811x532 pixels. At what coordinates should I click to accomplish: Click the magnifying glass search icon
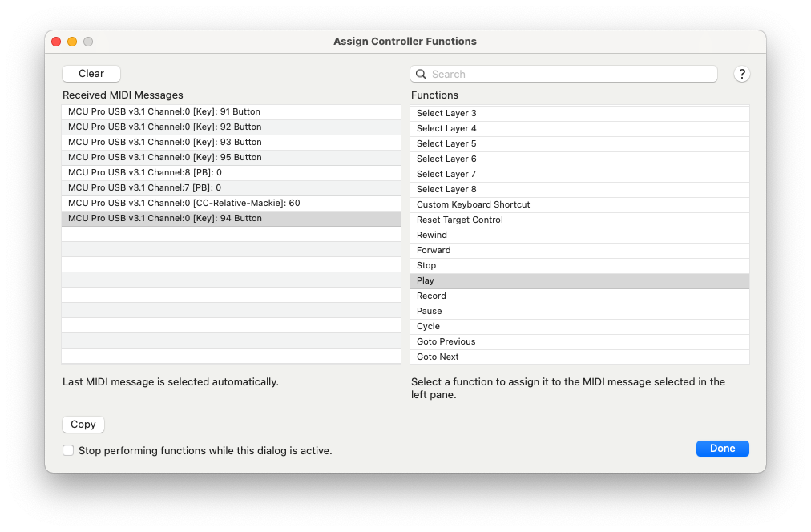coord(421,74)
